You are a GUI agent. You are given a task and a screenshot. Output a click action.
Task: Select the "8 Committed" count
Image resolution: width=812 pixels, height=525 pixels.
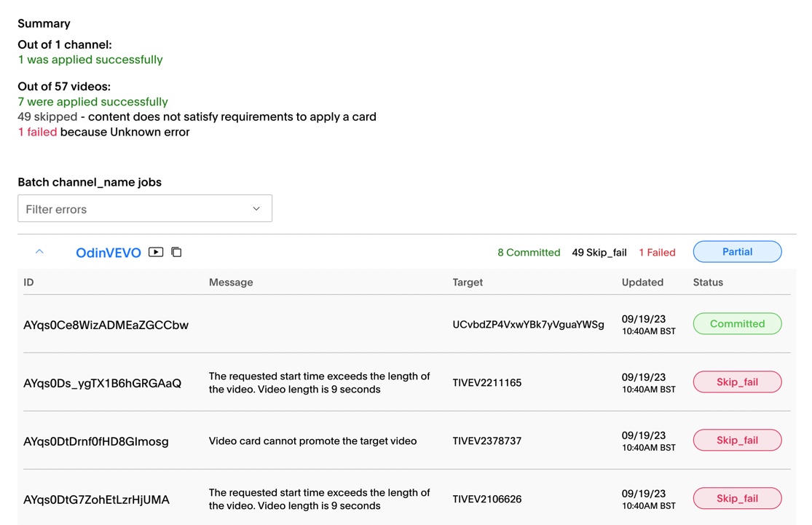(x=529, y=253)
